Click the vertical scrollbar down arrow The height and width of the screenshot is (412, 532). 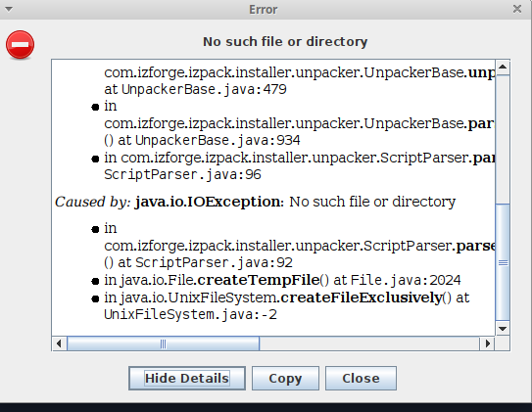(503, 328)
